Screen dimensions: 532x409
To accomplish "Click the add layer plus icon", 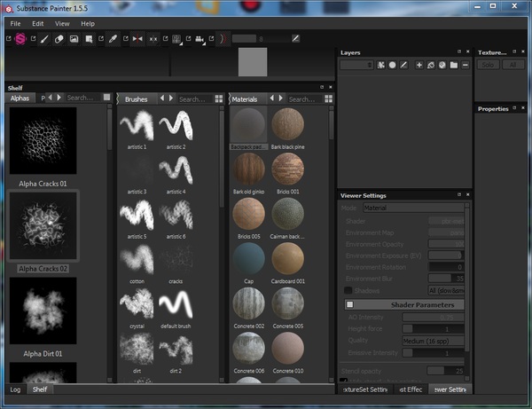I will (419, 65).
